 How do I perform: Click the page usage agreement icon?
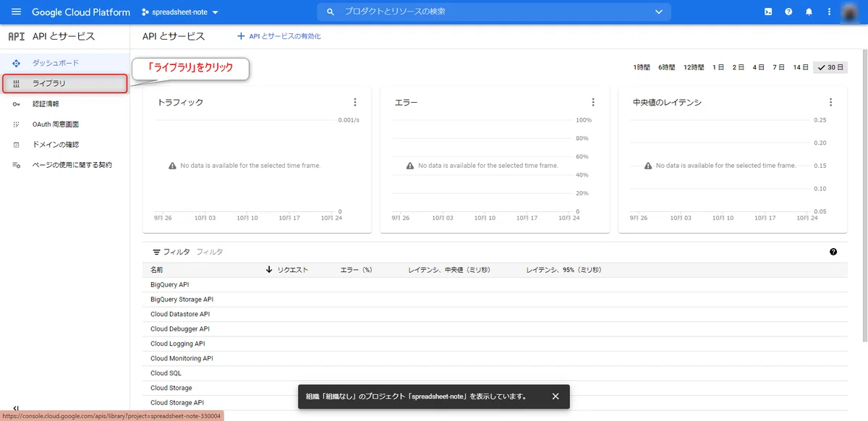pos(16,165)
